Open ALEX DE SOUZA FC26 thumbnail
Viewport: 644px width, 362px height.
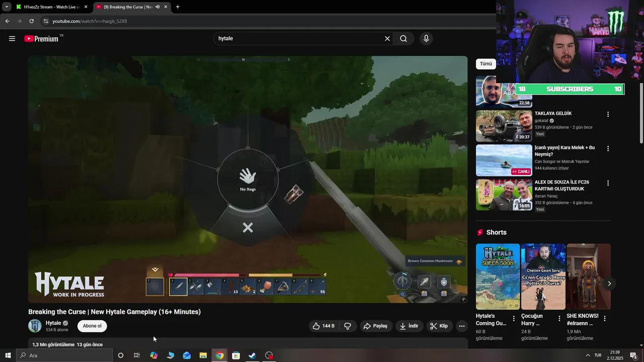click(504, 194)
